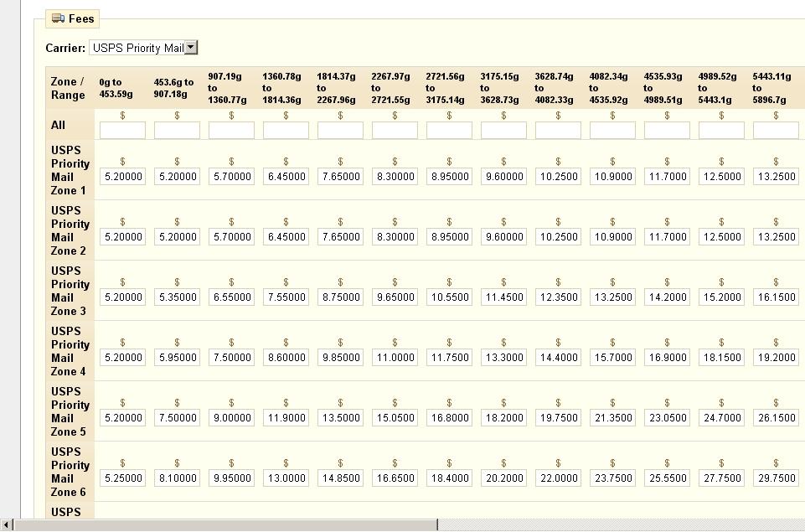Screen dimensions: 805x532
Task: Click the Zone 5 fee field showing 15.0500
Action: click(395, 418)
